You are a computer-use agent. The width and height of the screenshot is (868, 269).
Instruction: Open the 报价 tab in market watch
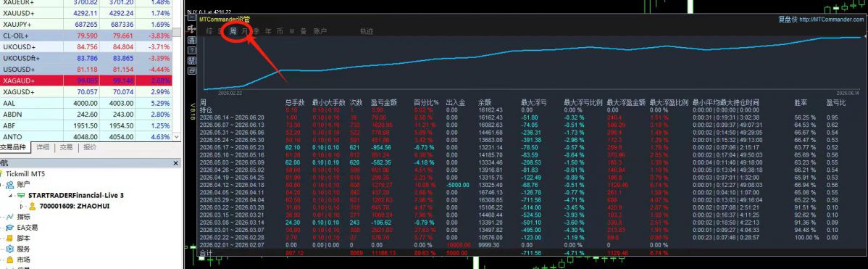click(x=90, y=147)
